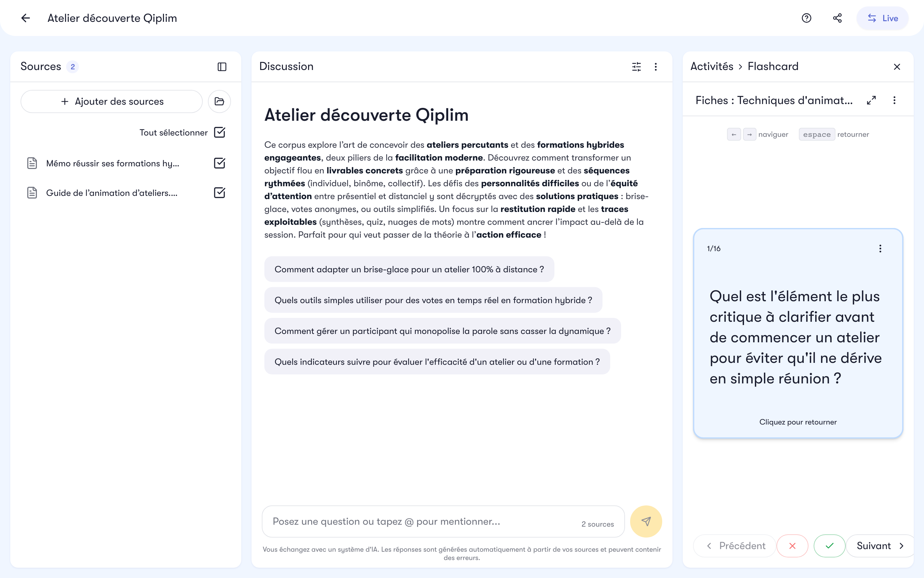Click the 2 sources indicator
924x578 pixels.
tap(597, 524)
